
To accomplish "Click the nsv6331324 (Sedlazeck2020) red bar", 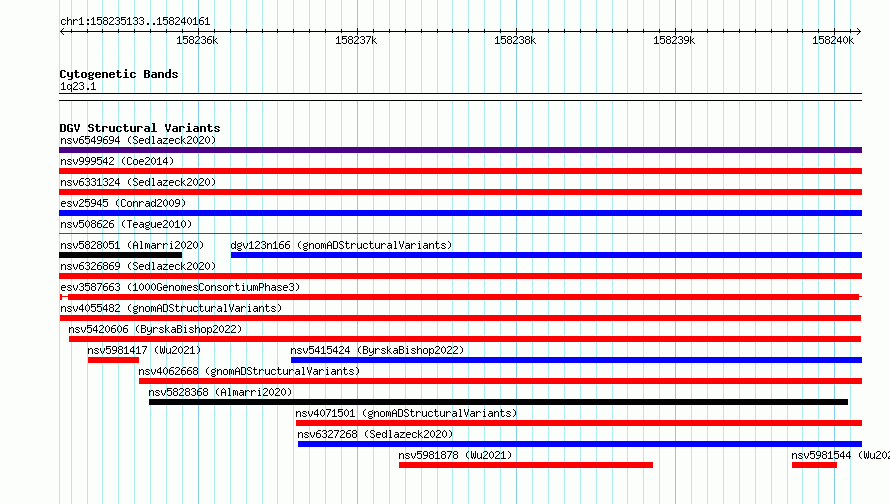I will click(x=460, y=192).
